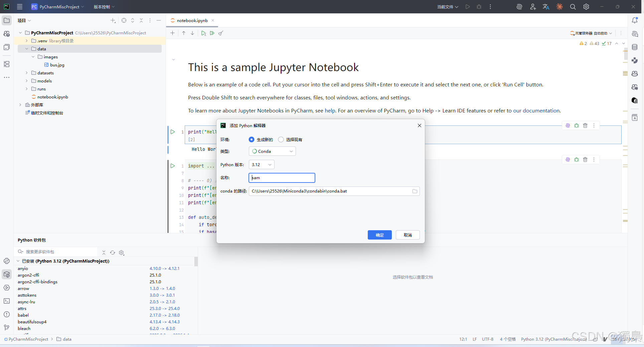Collapse the data folder

pyautogui.click(x=27, y=49)
